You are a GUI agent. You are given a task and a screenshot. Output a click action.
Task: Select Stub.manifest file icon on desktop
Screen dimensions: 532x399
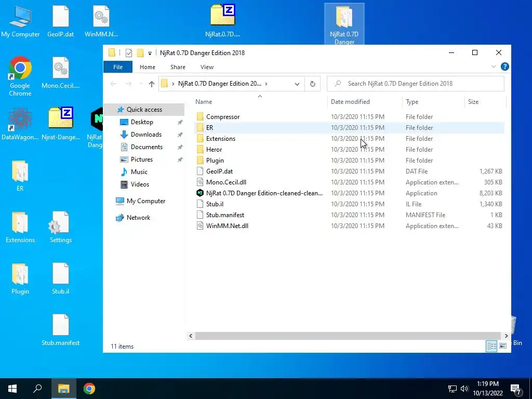pyautogui.click(x=60, y=330)
